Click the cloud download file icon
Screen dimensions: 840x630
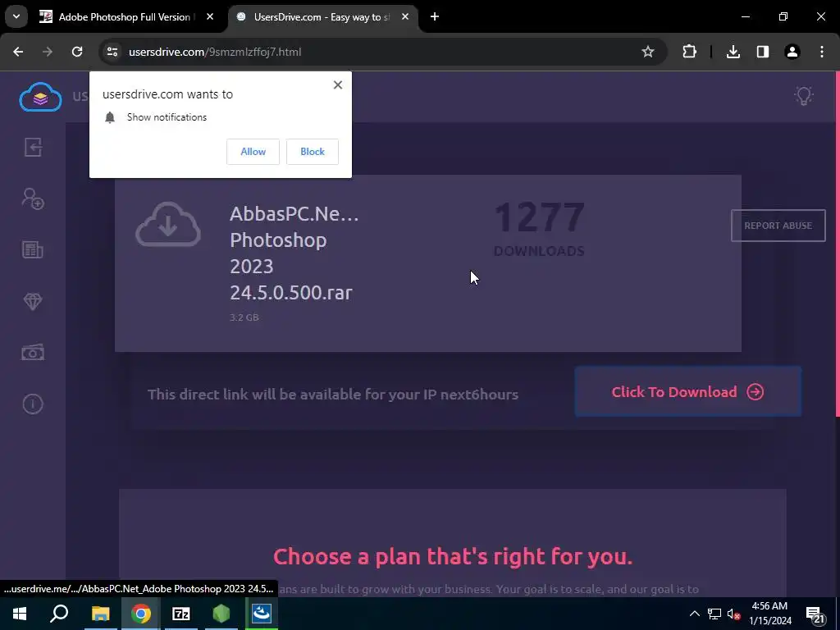click(x=168, y=225)
